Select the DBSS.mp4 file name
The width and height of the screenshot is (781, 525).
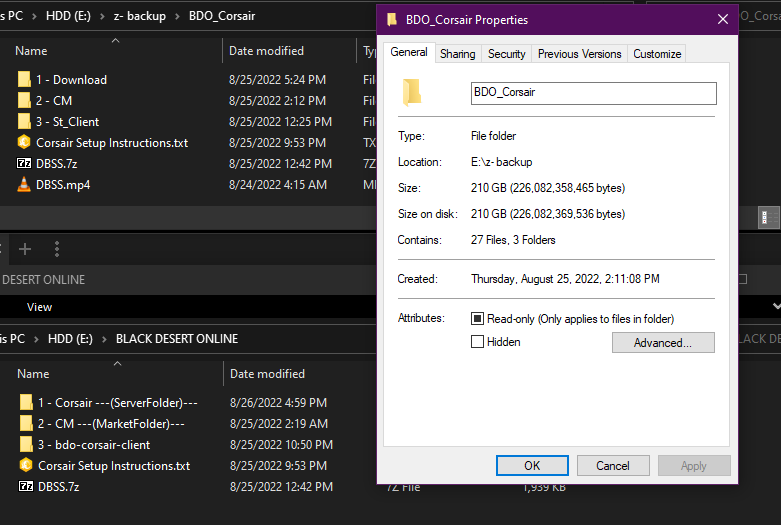63,185
